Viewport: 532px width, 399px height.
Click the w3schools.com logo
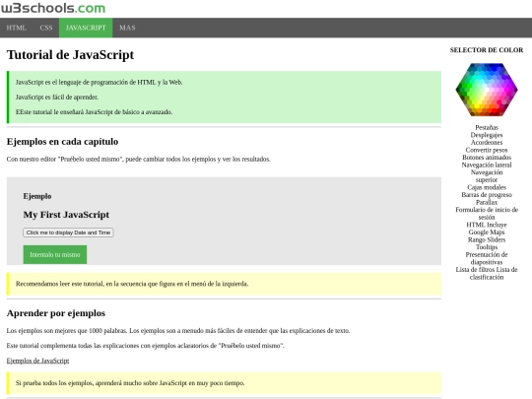pyautogui.click(x=53, y=8)
